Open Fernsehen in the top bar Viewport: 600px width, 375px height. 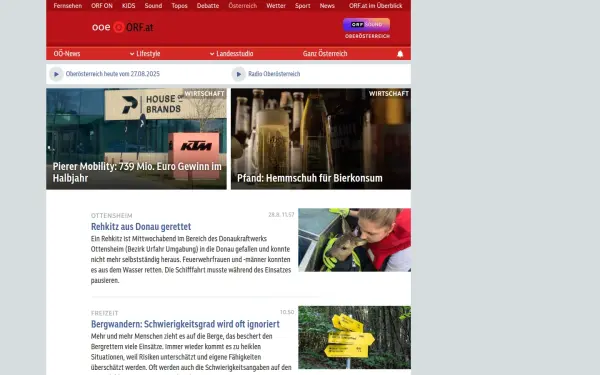click(68, 6)
